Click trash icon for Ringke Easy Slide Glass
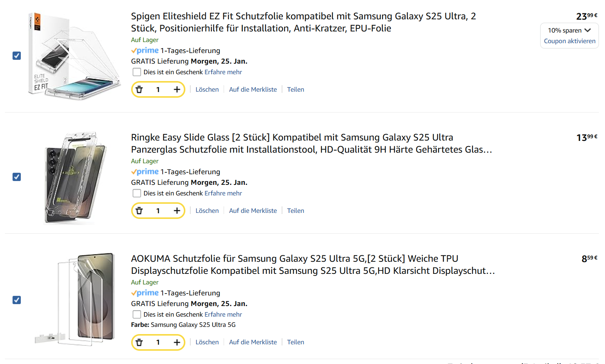Screen dimensions: 605x364 [x=139, y=211]
